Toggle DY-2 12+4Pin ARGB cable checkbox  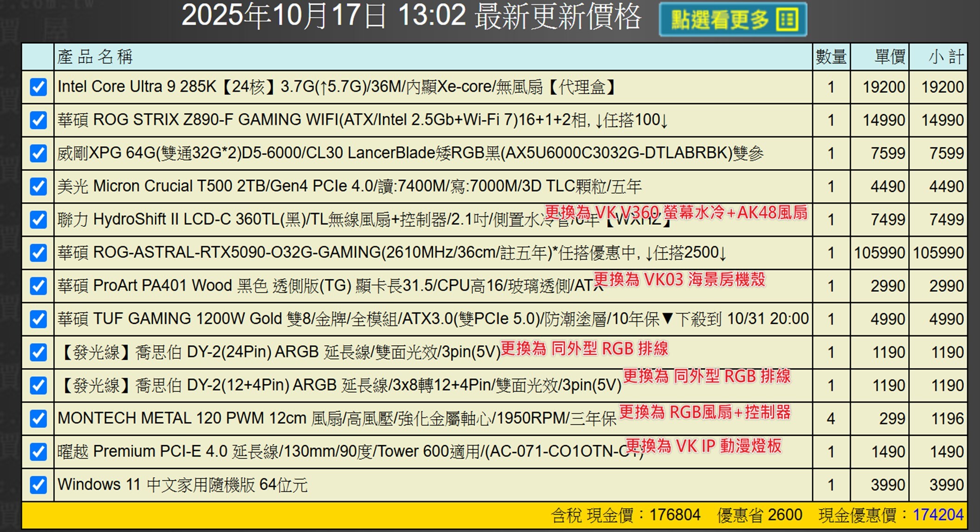click(x=38, y=386)
